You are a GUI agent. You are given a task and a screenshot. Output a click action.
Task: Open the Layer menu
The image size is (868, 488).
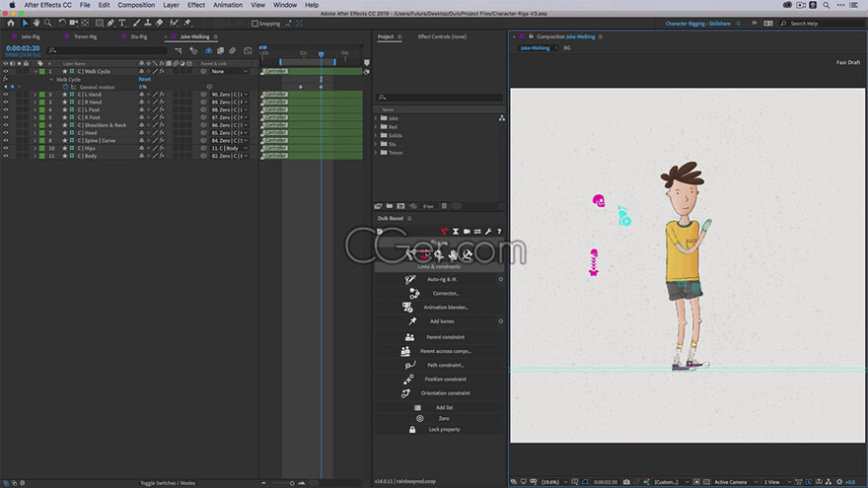pos(171,5)
